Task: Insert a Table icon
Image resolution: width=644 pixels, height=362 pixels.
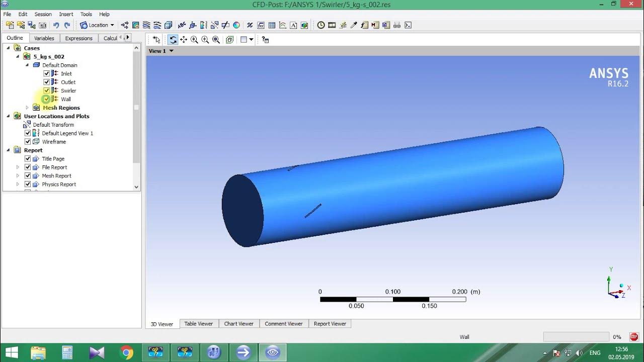Action: 272,25
